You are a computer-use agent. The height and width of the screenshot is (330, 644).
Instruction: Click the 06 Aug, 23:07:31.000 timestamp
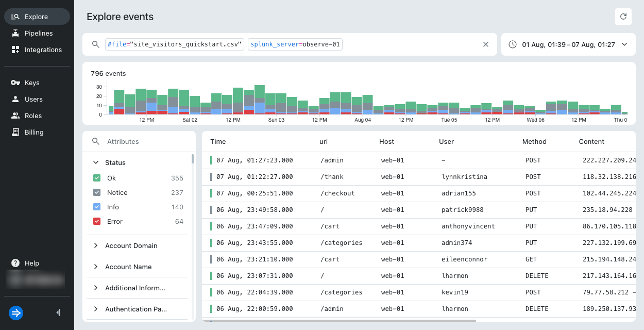click(x=255, y=276)
